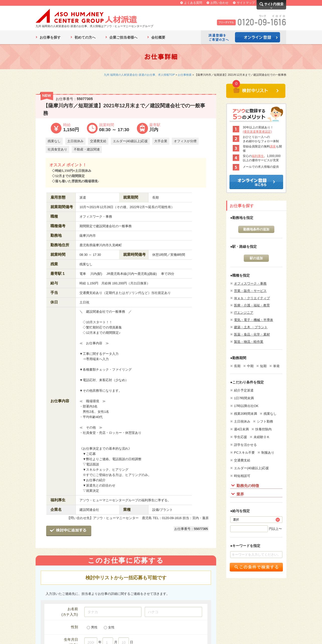
Task: Click the birth month field
Action: tap(108, 641)
